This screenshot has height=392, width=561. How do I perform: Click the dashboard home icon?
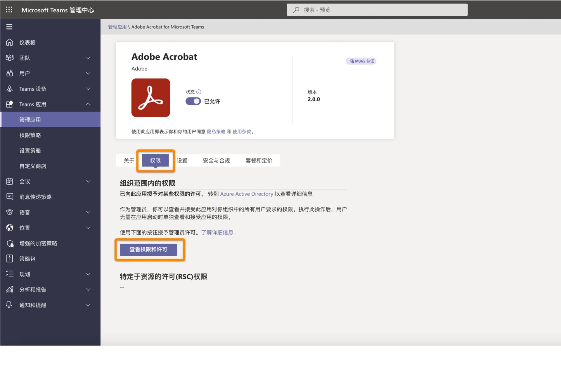click(10, 42)
